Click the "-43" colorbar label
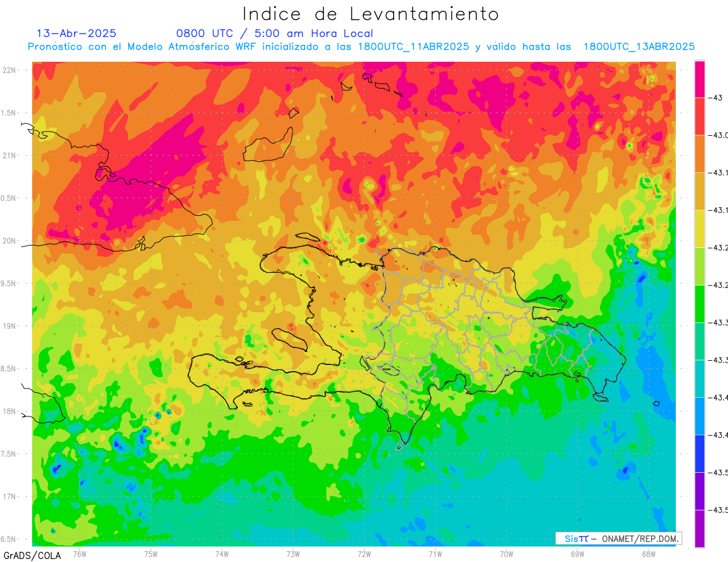The image size is (728, 562). click(715, 98)
